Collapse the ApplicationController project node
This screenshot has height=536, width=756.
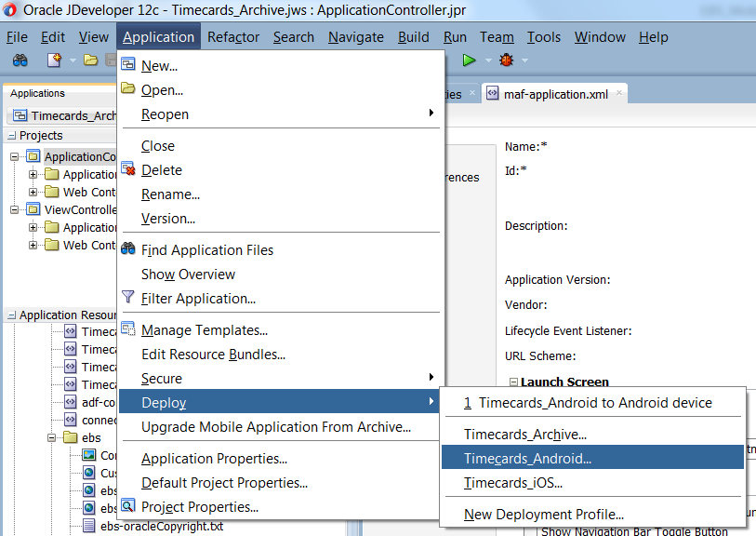click(x=15, y=156)
